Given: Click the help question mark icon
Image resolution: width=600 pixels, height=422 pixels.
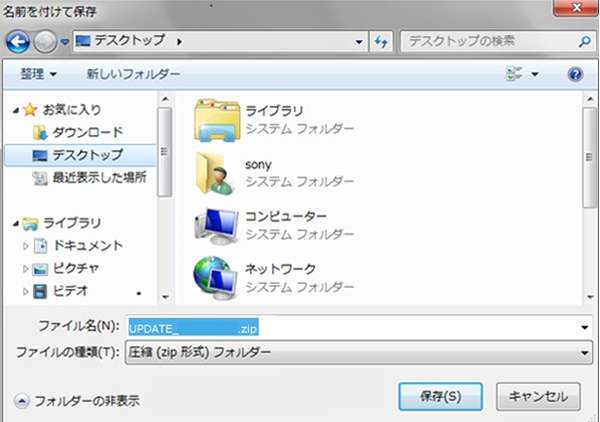Looking at the screenshot, I should click(x=575, y=75).
